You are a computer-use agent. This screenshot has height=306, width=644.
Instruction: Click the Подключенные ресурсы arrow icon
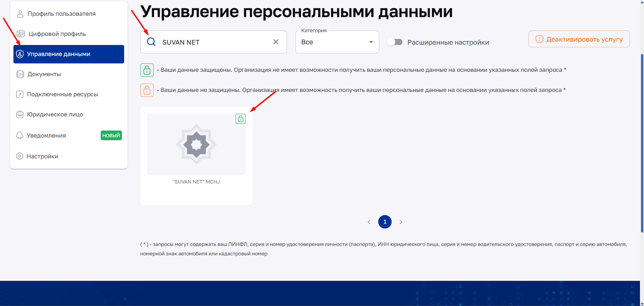click(x=20, y=94)
